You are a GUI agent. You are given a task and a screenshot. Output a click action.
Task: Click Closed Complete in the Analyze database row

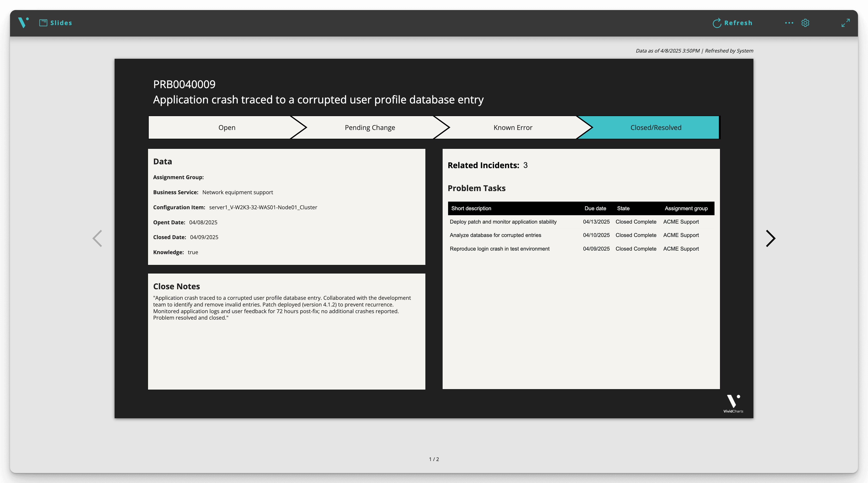(x=636, y=235)
